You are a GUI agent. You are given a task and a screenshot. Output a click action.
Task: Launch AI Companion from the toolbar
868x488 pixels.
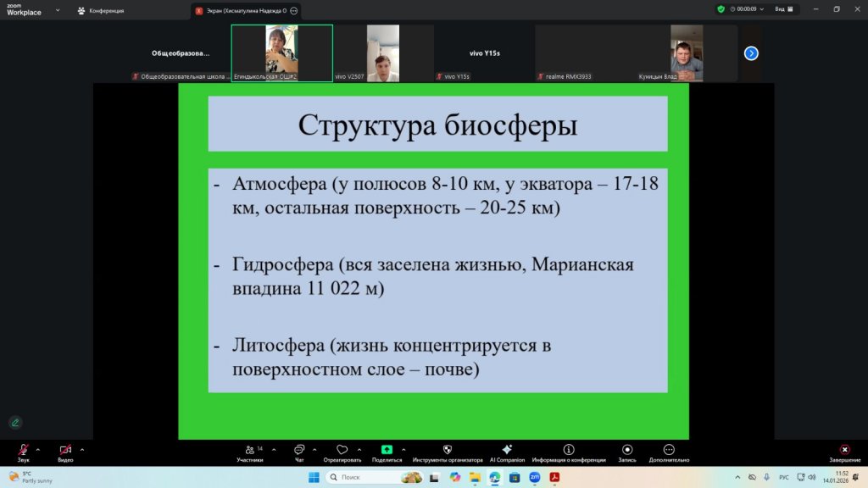pyautogui.click(x=507, y=450)
